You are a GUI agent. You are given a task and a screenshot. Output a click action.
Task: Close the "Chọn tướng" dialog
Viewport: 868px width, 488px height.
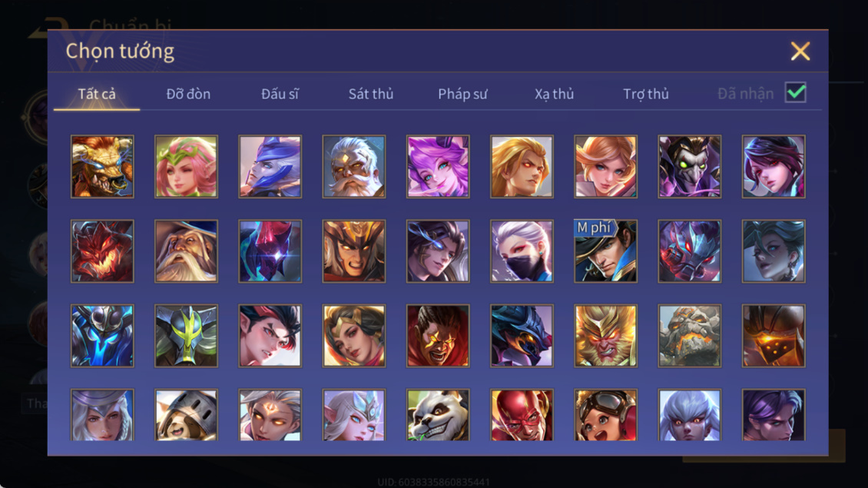(x=800, y=51)
